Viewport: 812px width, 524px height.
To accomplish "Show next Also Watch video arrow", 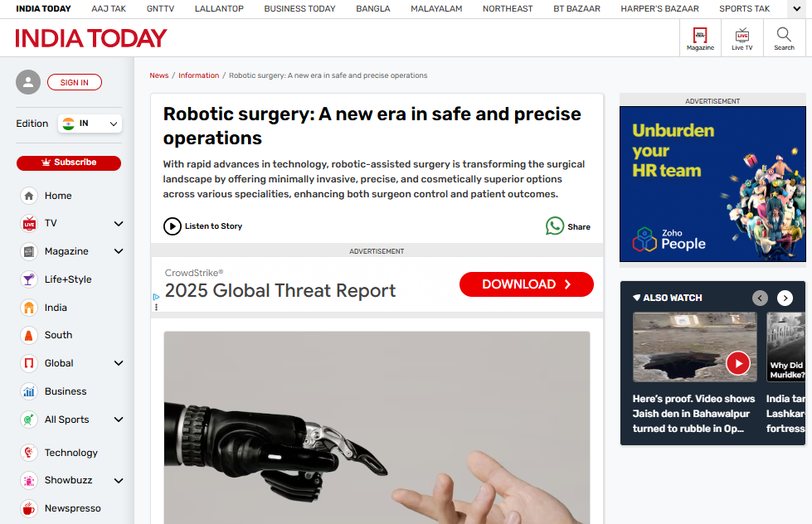I will tap(785, 298).
